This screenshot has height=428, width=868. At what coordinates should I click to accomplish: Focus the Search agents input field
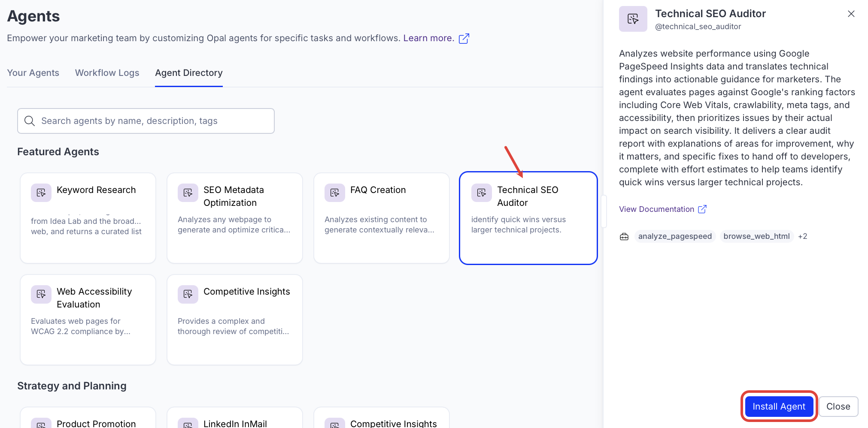click(x=155, y=121)
